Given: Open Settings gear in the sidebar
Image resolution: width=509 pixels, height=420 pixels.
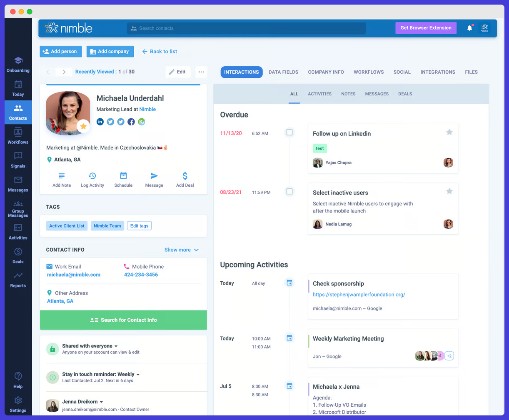Looking at the screenshot, I should click(18, 400).
